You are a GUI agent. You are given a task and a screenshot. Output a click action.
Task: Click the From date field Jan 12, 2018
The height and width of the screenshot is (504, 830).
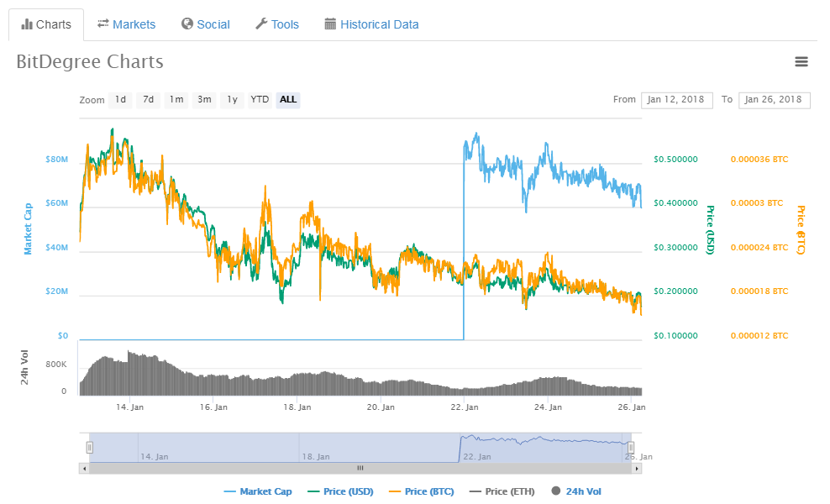(x=676, y=99)
